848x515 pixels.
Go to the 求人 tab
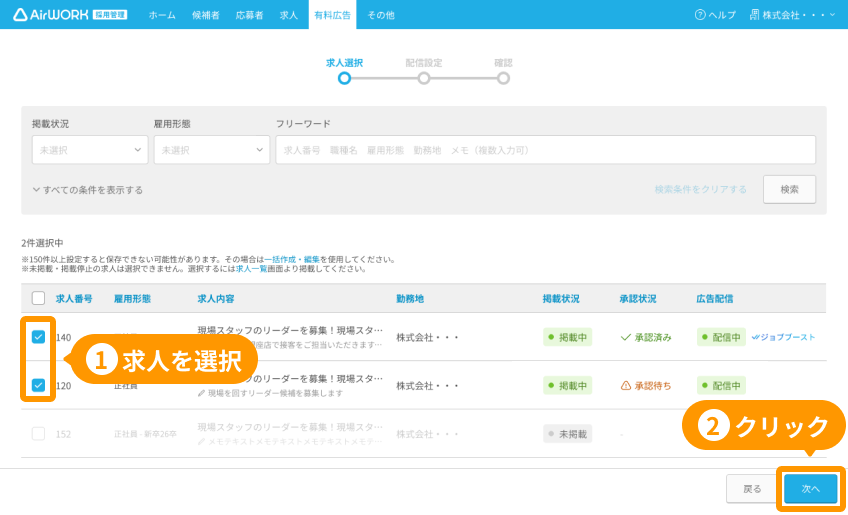289,15
